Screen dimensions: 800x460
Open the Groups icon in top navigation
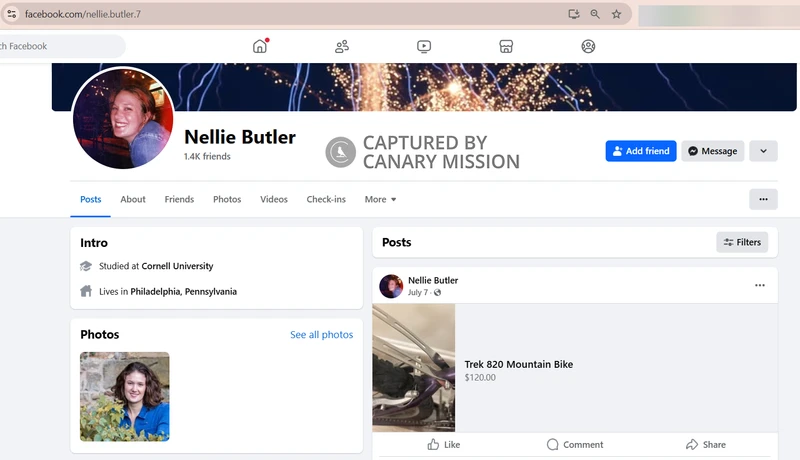click(x=588, y=46)
